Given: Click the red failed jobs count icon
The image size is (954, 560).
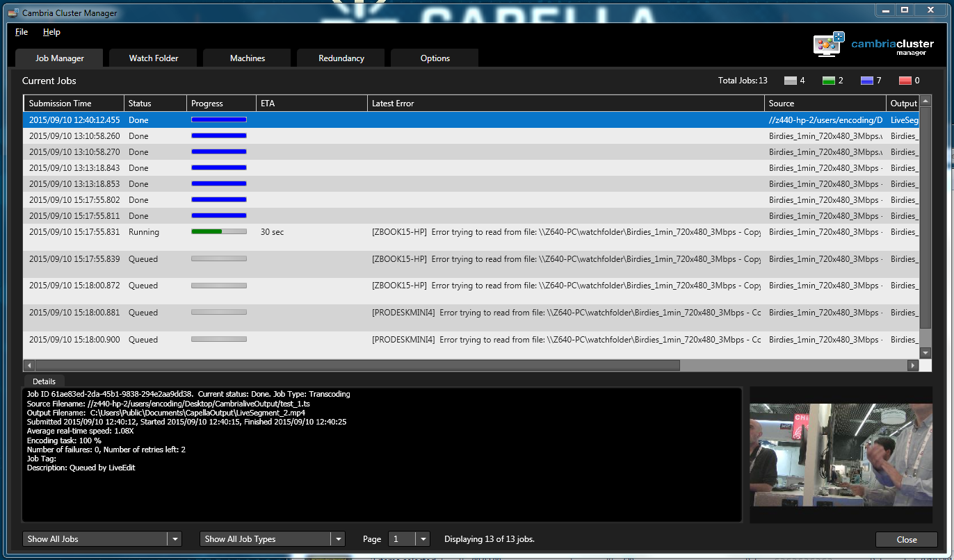Looking at the screenshot, I should click(905, 81).
